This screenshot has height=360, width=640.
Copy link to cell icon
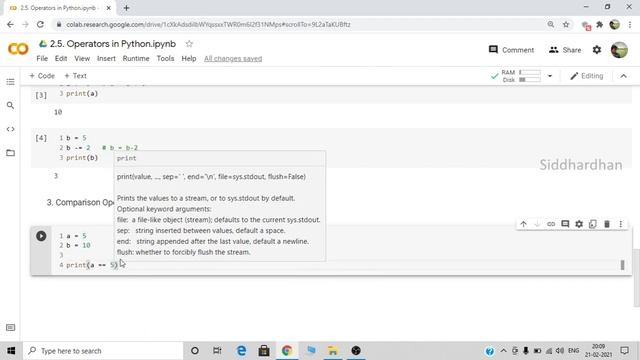coord(551,224)
